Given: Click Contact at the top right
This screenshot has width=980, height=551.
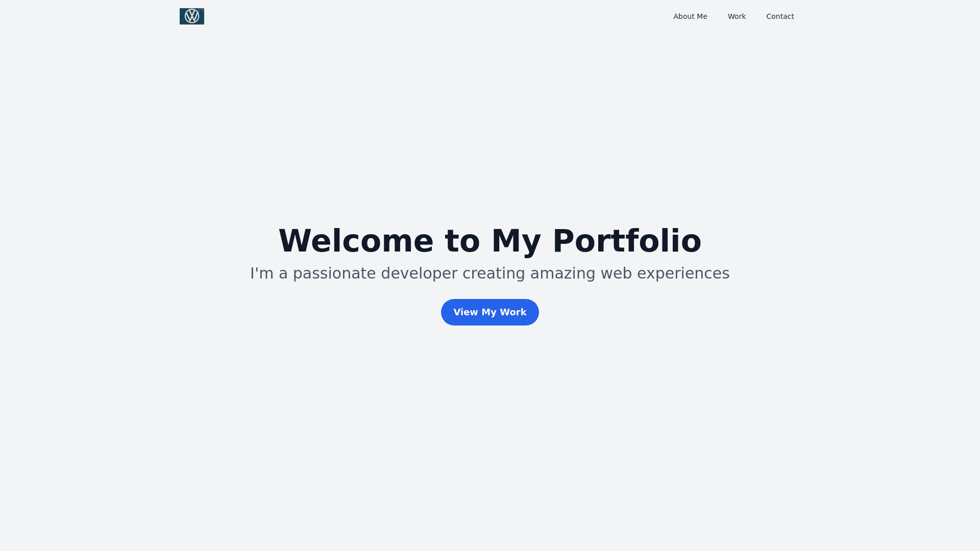Looking at the screenshot, I should coord(780,16).
